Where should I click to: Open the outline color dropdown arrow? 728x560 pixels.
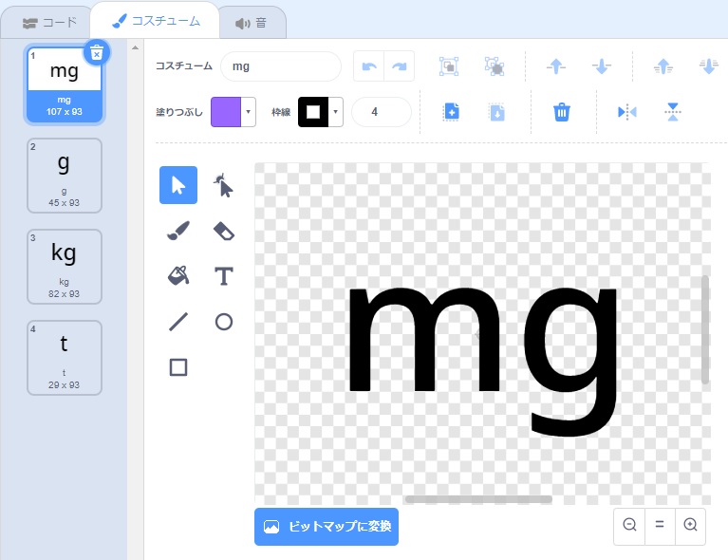click(336, 112)
